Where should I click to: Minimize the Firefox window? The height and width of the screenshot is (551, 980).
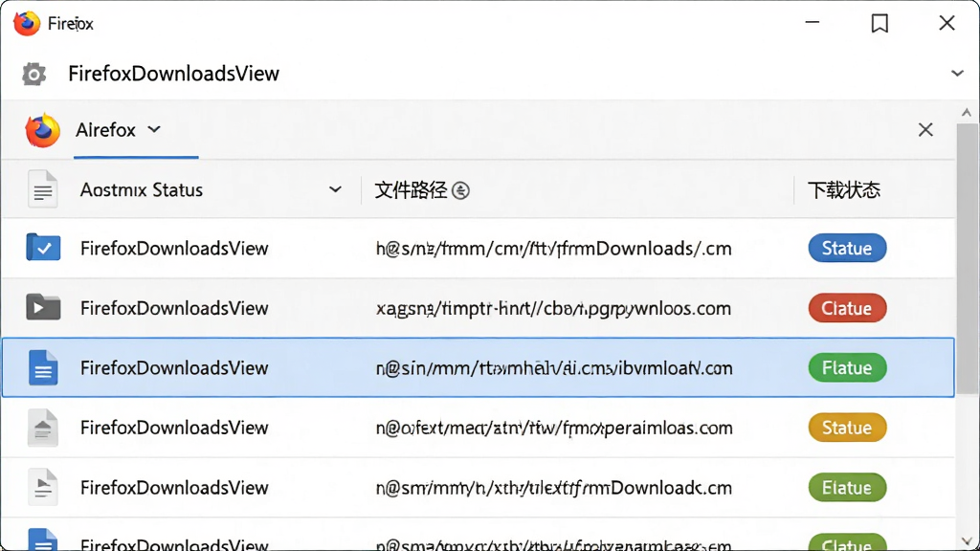pyautogui.click(x=813, y=23)
